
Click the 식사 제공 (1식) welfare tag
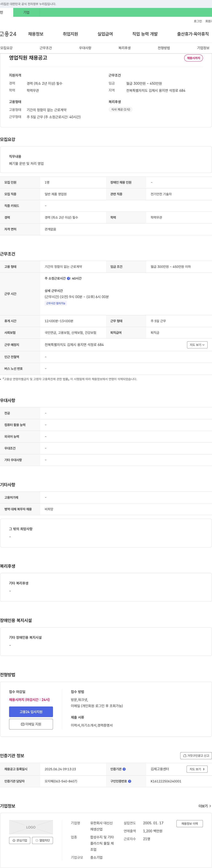pos(121,109)
